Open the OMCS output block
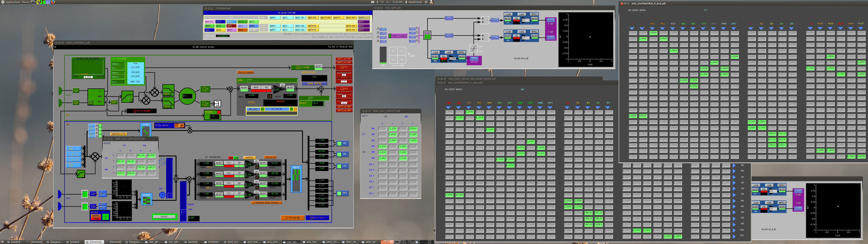The width and height of the screenshot is (868, 244). pos(342,193)
